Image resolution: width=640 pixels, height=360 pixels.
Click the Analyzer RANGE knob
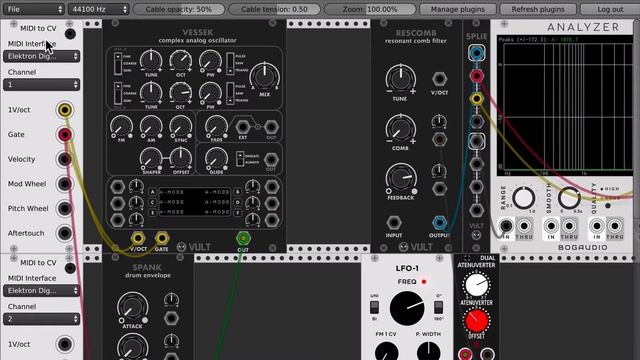tap(523, 198)
